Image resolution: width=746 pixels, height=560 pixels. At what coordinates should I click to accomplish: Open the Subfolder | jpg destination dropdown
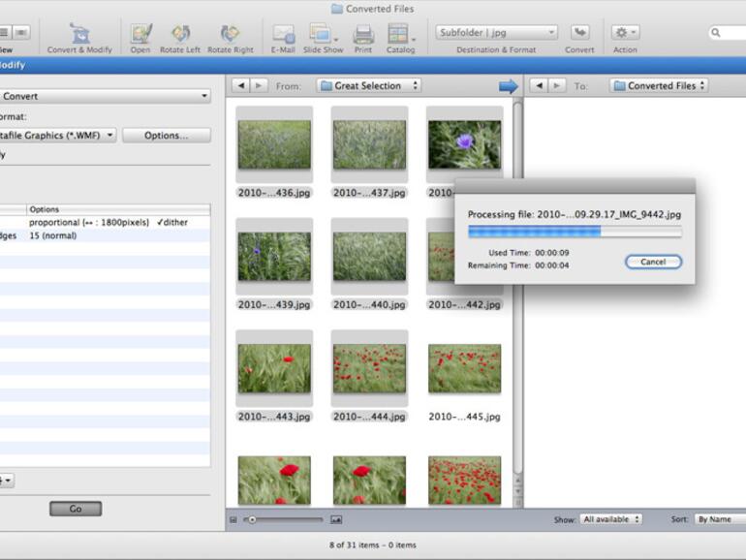tap(496, 33)
